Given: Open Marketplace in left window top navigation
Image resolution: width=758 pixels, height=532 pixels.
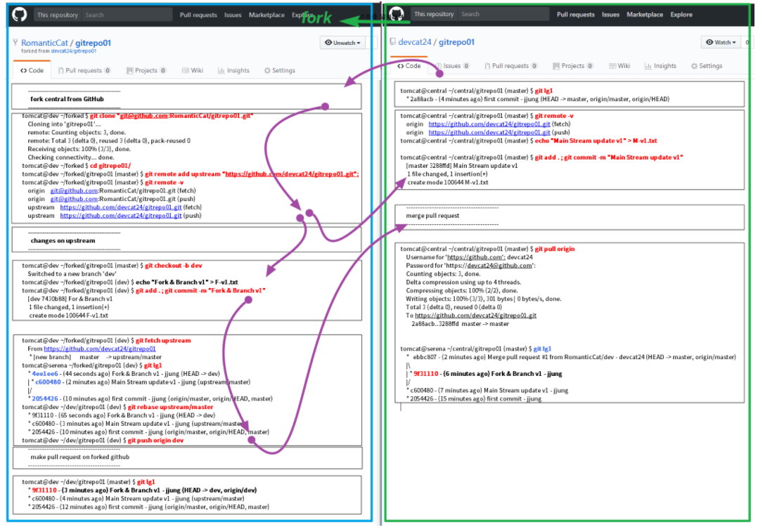Looking at the screenshot, I should click(266, 15).
